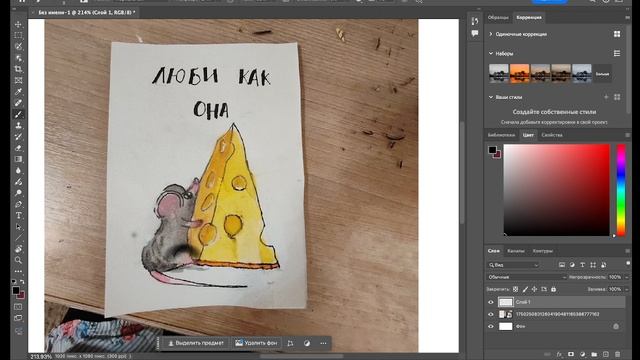Hide layer Слой 1 visibility eye

click(x=491, y=302)
